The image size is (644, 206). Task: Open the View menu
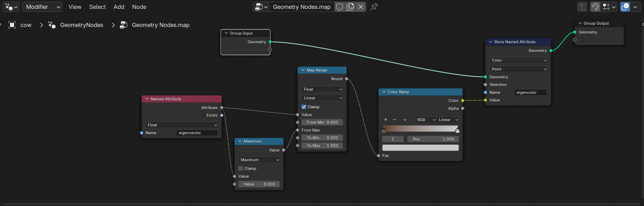[75, 7]
